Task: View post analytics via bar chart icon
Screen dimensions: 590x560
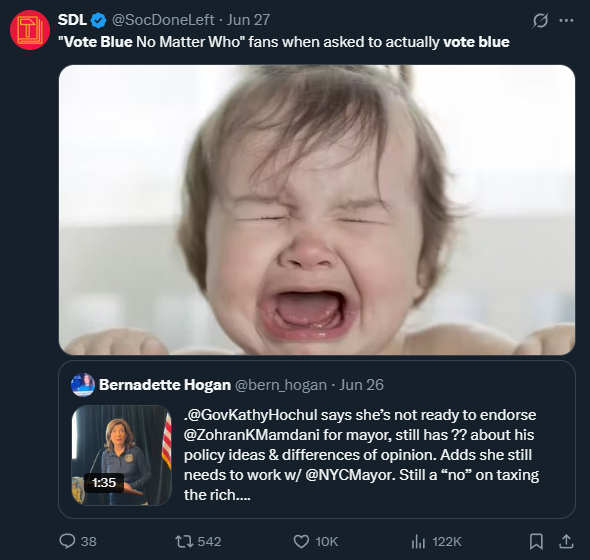Action: tap(418, 542)
